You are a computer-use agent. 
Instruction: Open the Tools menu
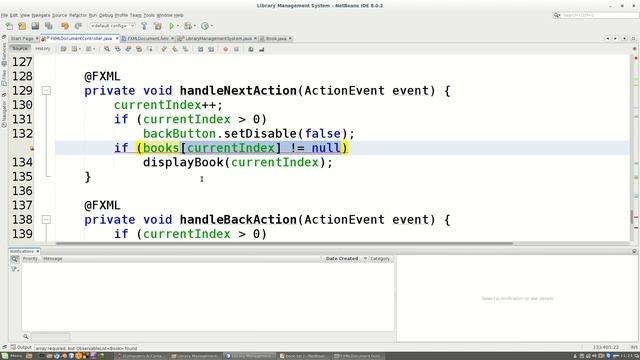149,15
